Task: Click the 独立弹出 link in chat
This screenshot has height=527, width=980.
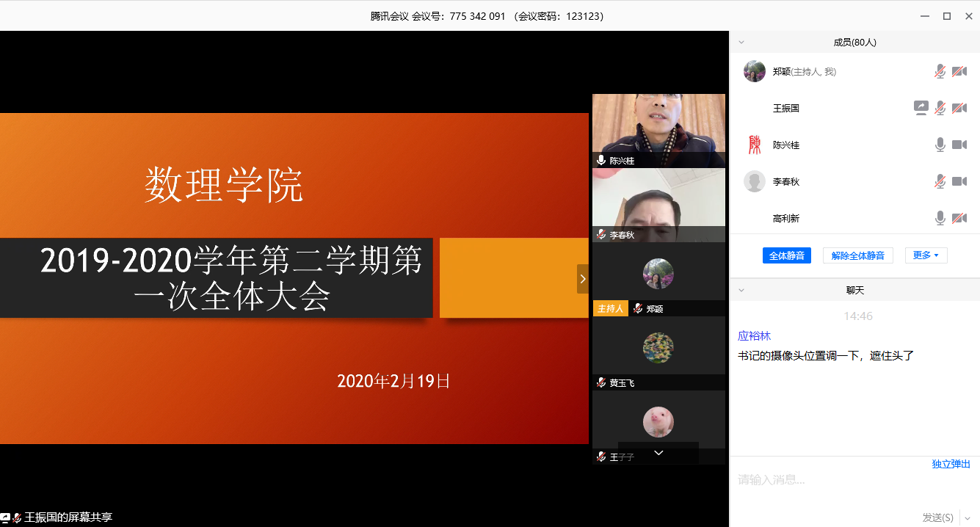Action: click(x=951, y=464)
